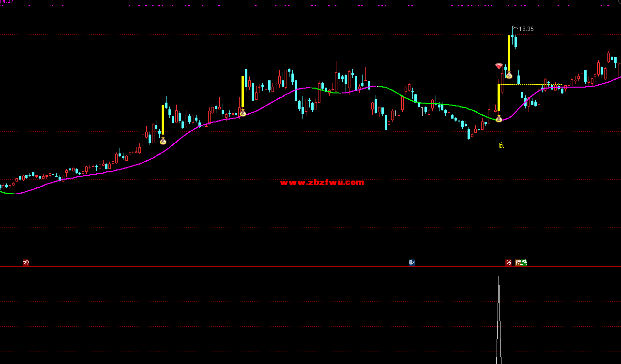Open the 榜 event marker
This screenshot has height=364, width=621.
tap(518, 263)
